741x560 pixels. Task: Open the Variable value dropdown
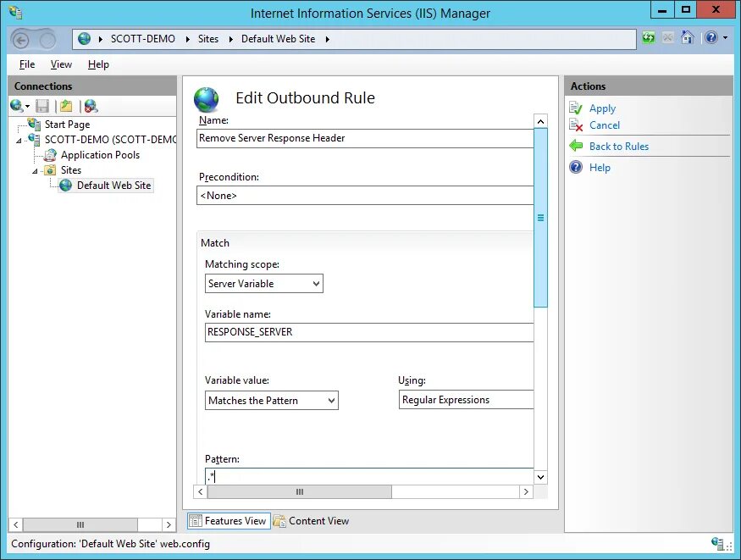coord(271,400)
